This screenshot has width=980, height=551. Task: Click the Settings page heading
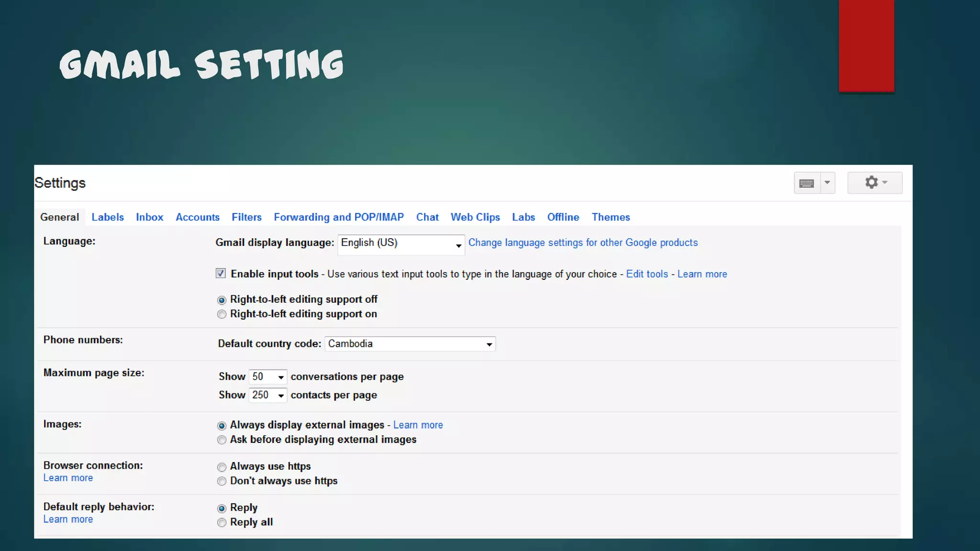click(60, 183)
